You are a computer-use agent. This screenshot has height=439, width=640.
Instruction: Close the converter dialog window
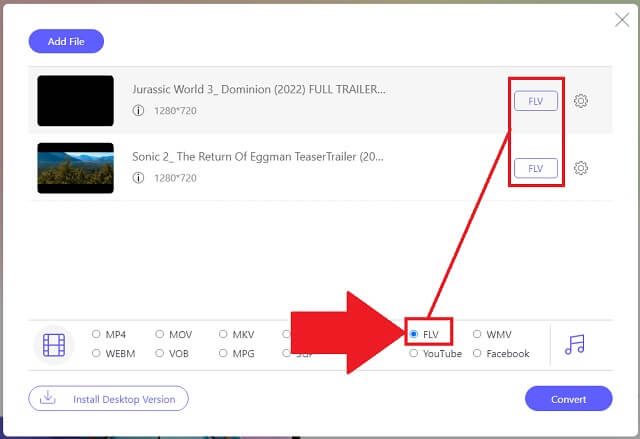coord(620,19)
